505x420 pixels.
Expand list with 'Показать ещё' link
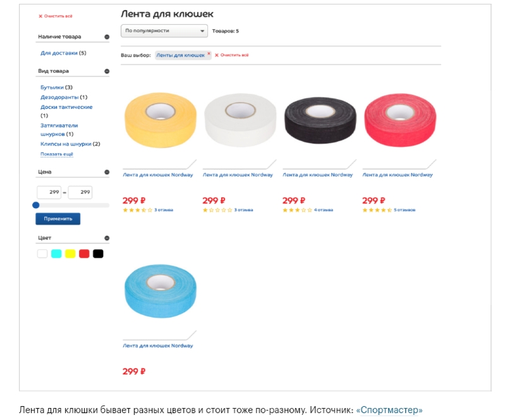57,154
